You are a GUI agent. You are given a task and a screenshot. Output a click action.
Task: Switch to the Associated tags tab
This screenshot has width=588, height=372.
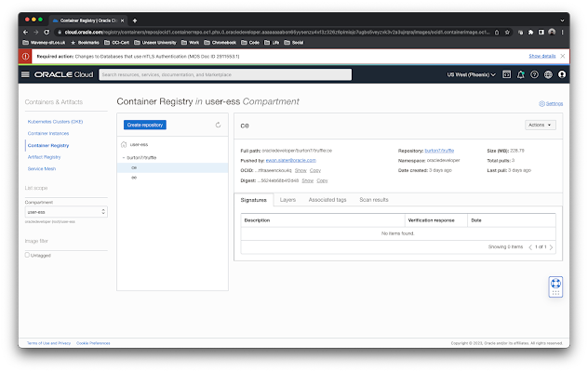click(x=327, y=200)
